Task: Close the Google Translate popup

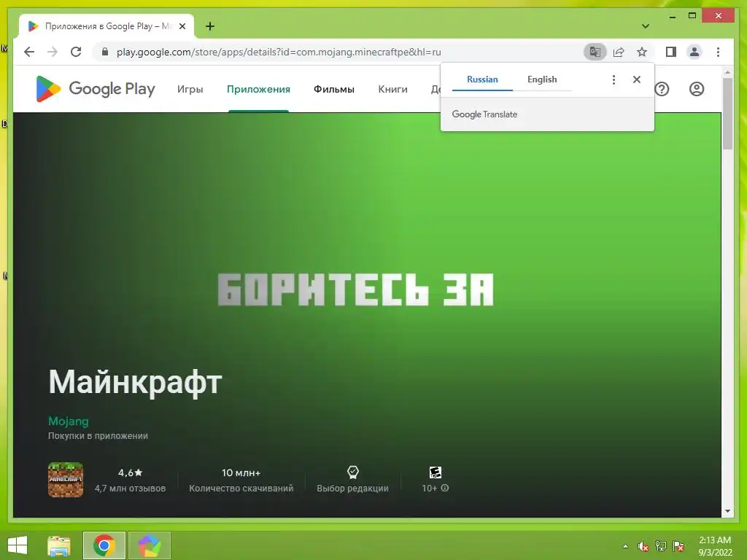Action: [x=636, y=79]
